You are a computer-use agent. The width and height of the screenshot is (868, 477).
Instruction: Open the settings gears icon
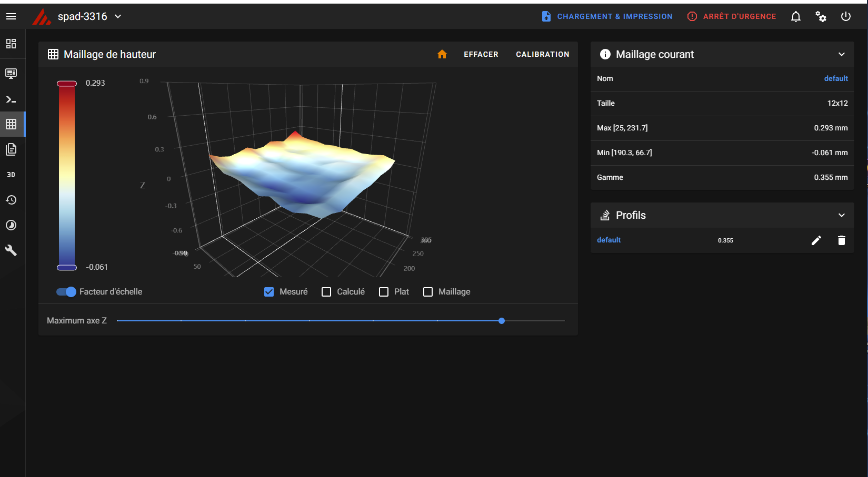[821, 16]
